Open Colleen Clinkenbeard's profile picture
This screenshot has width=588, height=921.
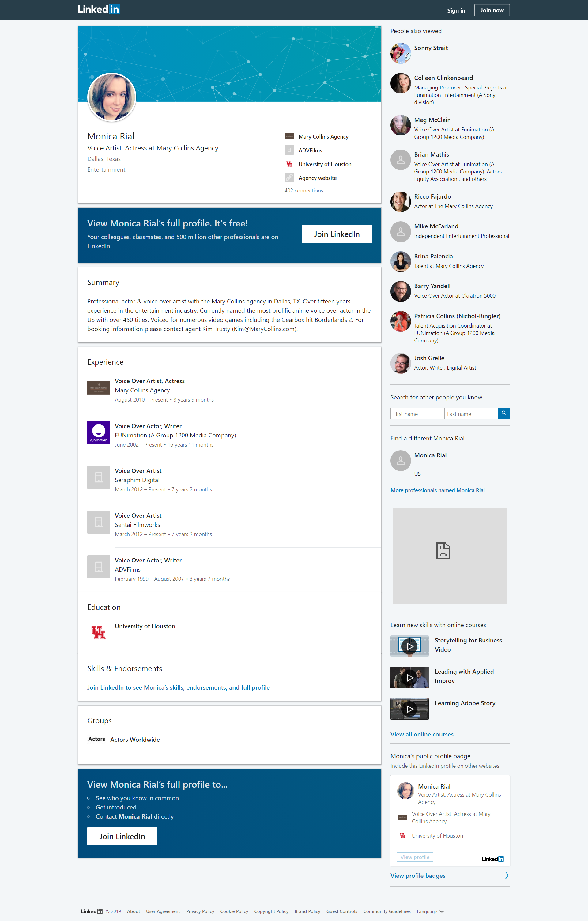pyautogui.click(x=400, y=83)
